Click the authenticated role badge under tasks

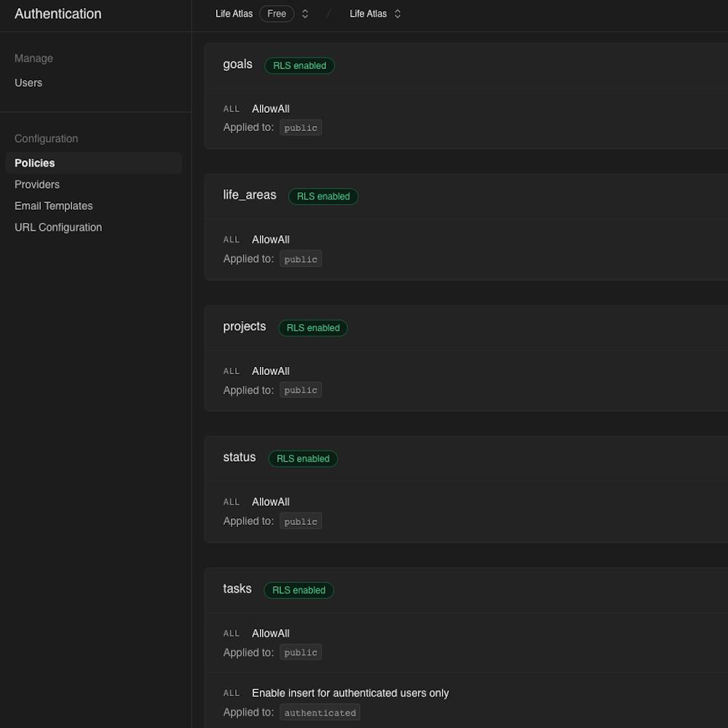click(x=320, y=712)
